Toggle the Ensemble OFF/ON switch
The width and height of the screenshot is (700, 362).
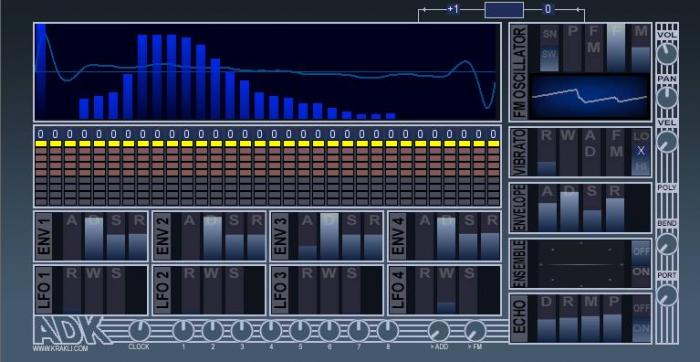[x=641, y=264]
